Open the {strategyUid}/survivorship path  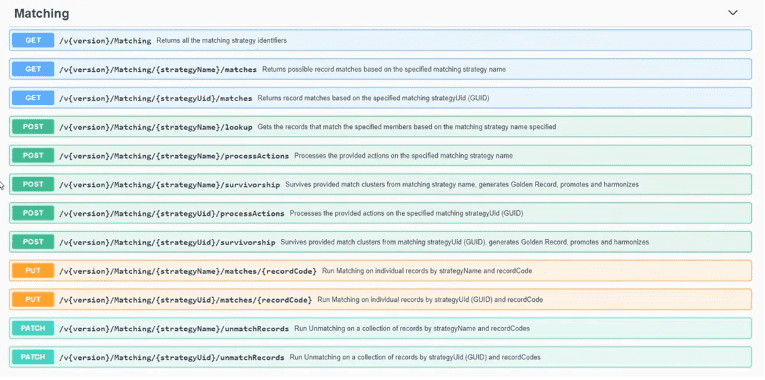167,242
